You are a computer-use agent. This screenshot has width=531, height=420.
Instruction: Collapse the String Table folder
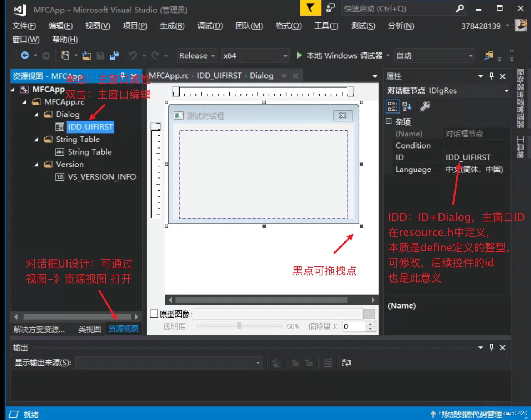36,140
